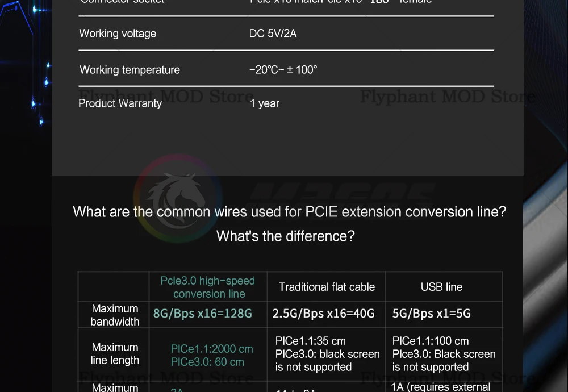The image size is (568, 392).
Task: Select the "Working temperature" row label
Action: coord(130,70)
